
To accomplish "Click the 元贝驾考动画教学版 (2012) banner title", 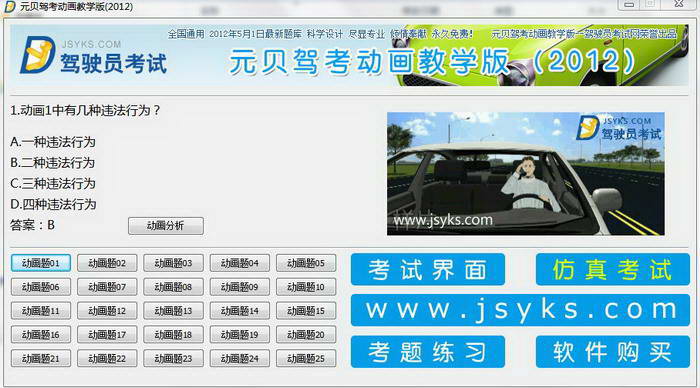I will [432, 62].
